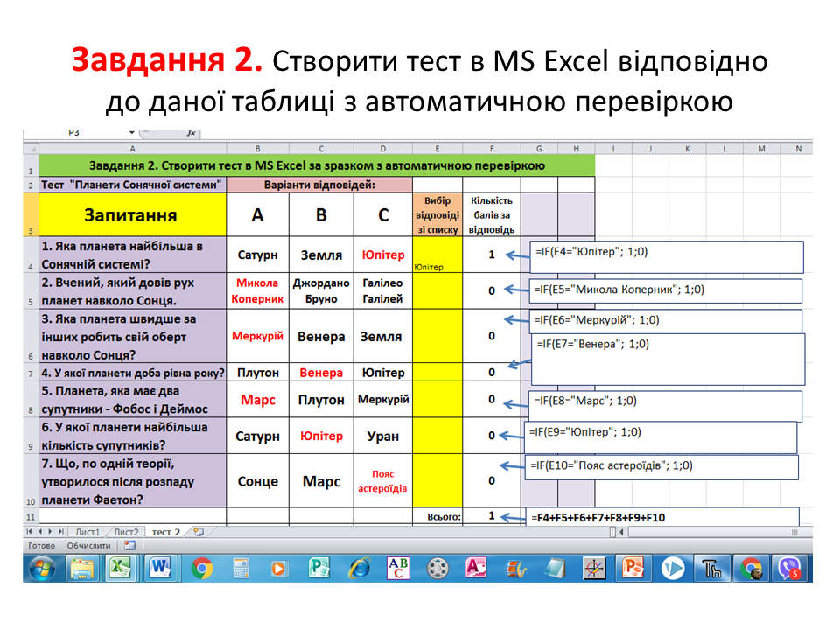Open Calculator from the taskbar
Screen dimensions: 840x630
(x=241, y=569)
